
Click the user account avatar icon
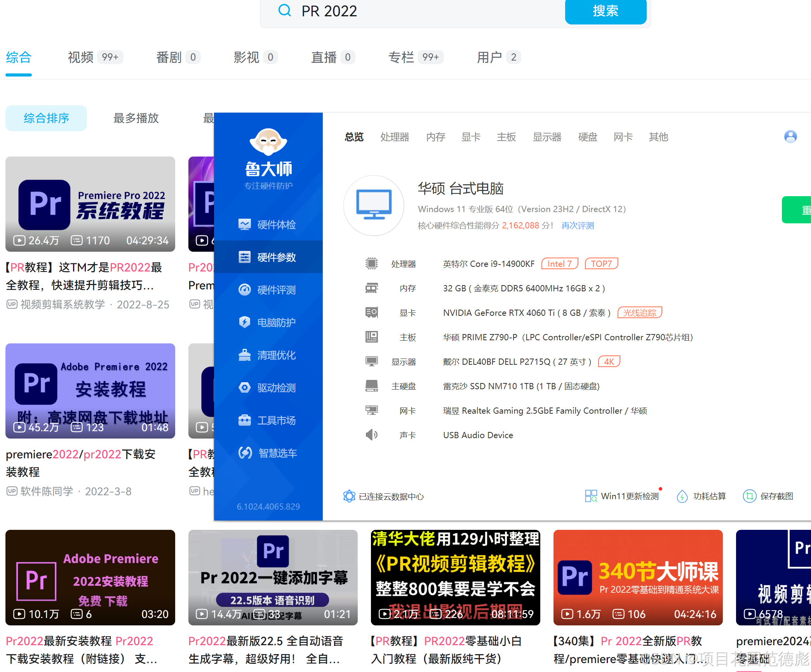click(x=790, y=137)
